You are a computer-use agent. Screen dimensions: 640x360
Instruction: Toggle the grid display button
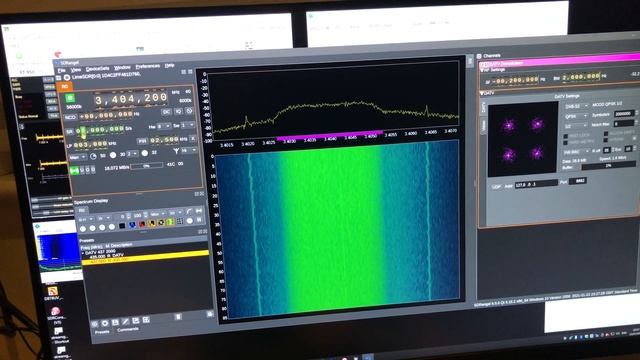[x=180, y=221]
